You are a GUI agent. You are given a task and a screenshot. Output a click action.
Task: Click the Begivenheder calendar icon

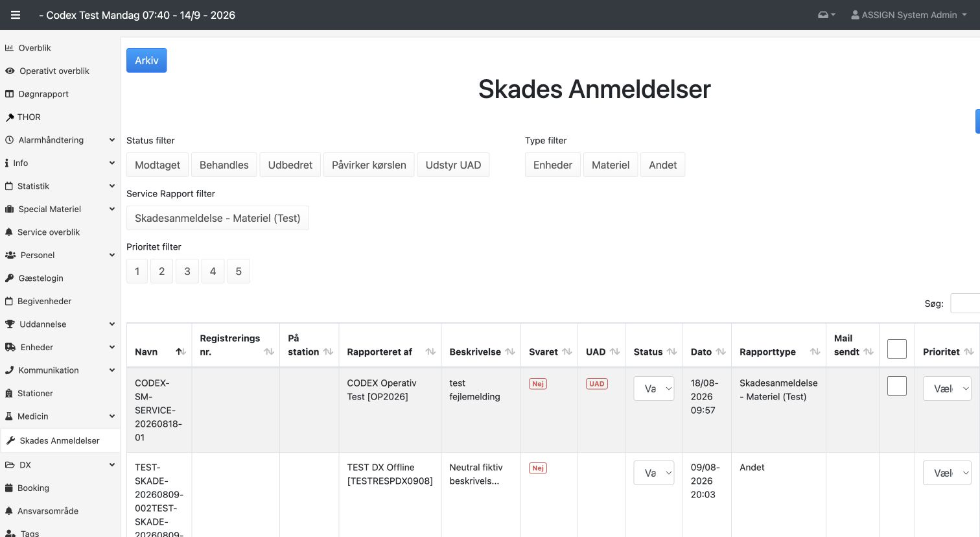9,302
